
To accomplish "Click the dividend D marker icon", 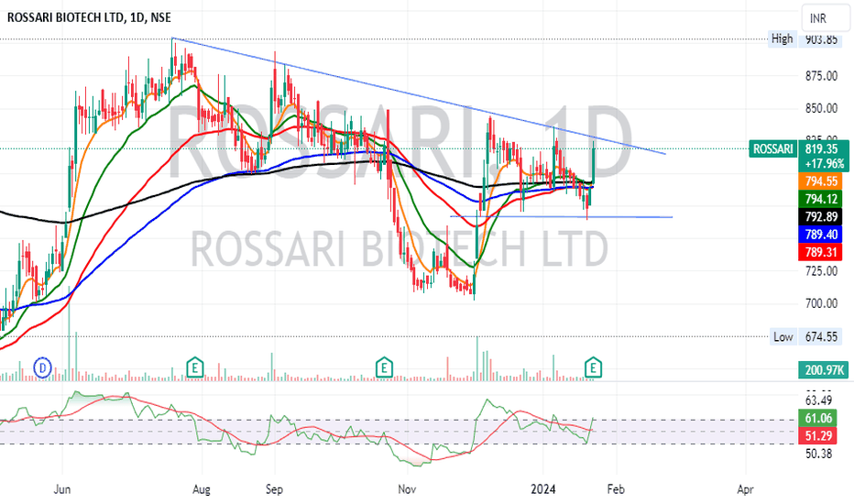I will click(x=42, y=368).
